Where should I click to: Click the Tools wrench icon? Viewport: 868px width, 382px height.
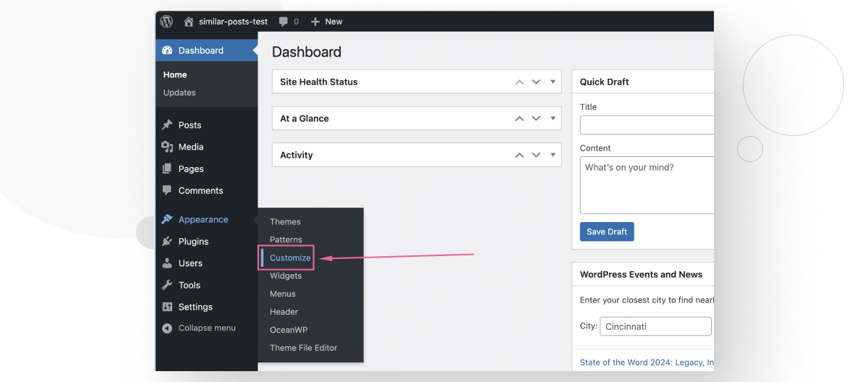coord(167,285)
